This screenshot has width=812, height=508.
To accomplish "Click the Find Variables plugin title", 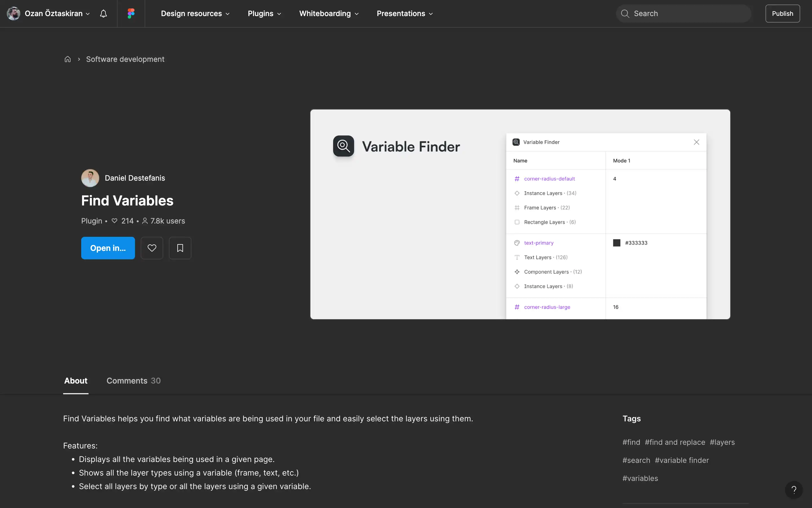I will coord(127,201).
